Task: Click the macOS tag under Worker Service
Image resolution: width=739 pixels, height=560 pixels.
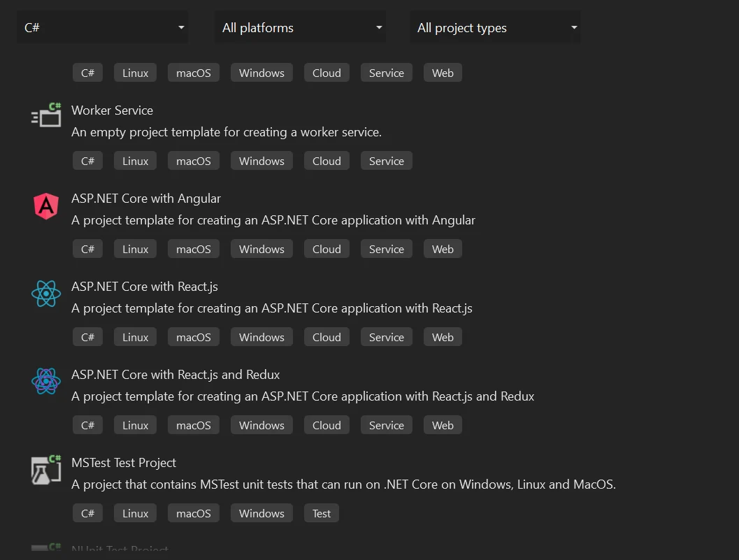Action: coord(194,161)
